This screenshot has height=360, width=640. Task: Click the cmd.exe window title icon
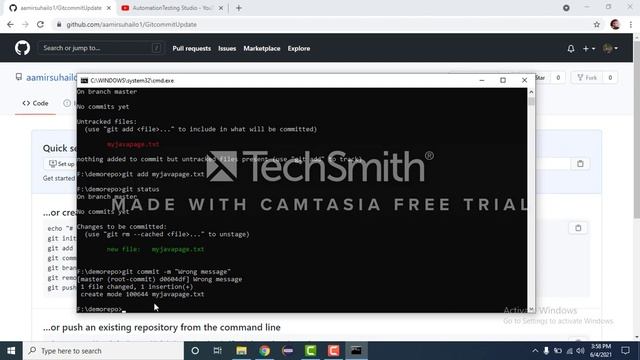[x=84, y=80]
